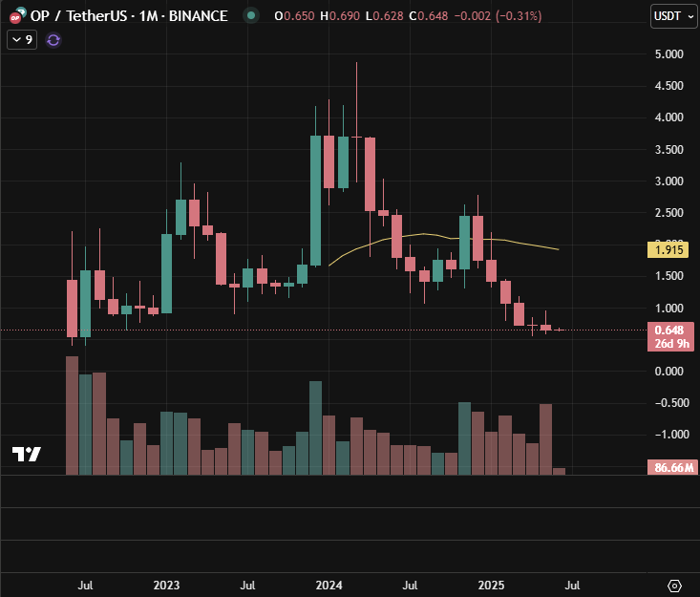Click the open value O0.650

tap(295, 16)
